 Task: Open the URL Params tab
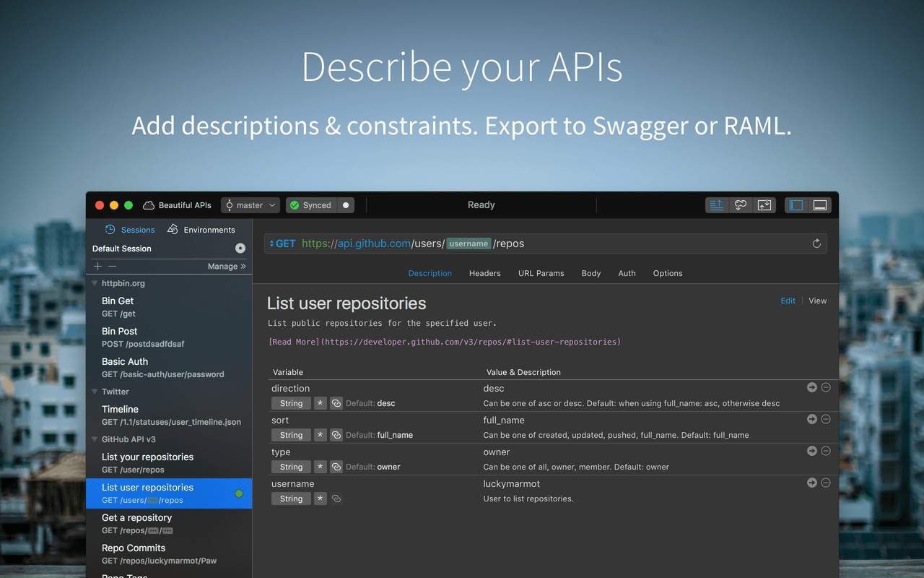coord(541,273)
